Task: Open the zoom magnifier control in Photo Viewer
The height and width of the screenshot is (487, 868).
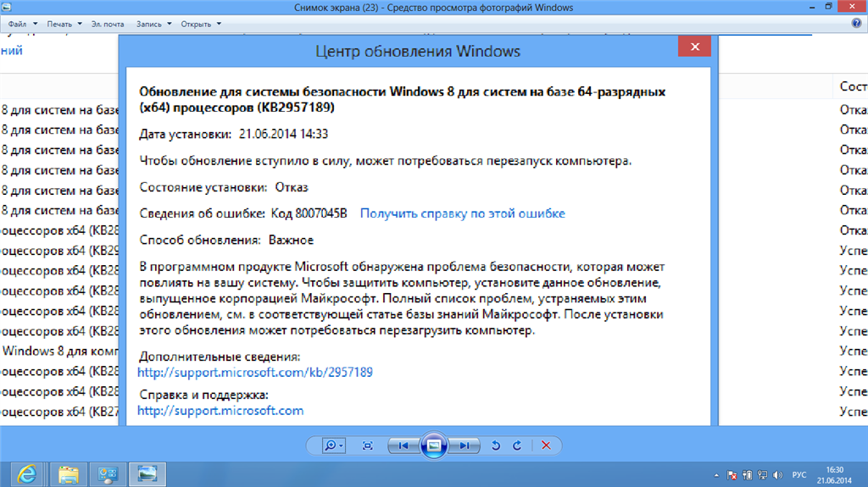Action: (x=334, y=445)
